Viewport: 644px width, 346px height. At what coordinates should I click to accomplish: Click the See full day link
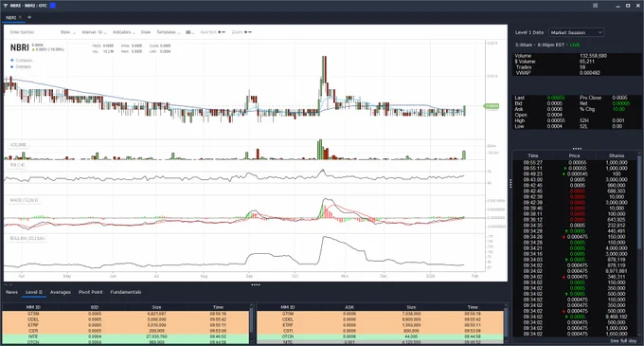click(623, 341)
